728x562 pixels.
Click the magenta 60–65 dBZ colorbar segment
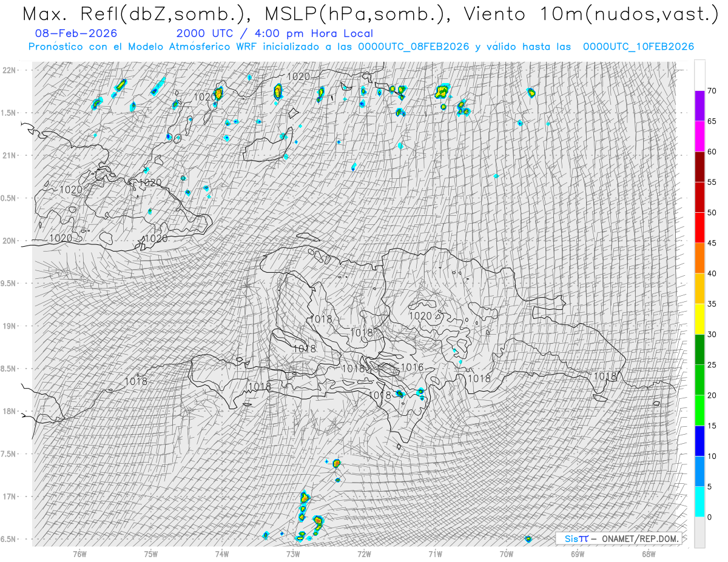click(699, 136)
